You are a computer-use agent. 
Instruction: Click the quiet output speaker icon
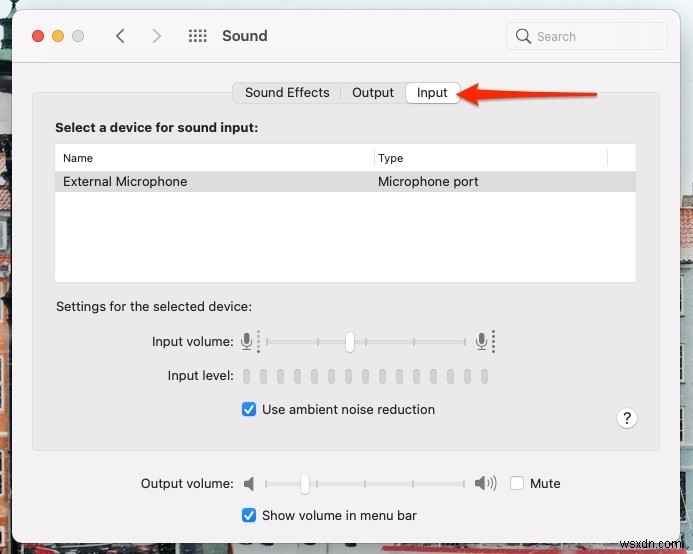pos(251,484)
